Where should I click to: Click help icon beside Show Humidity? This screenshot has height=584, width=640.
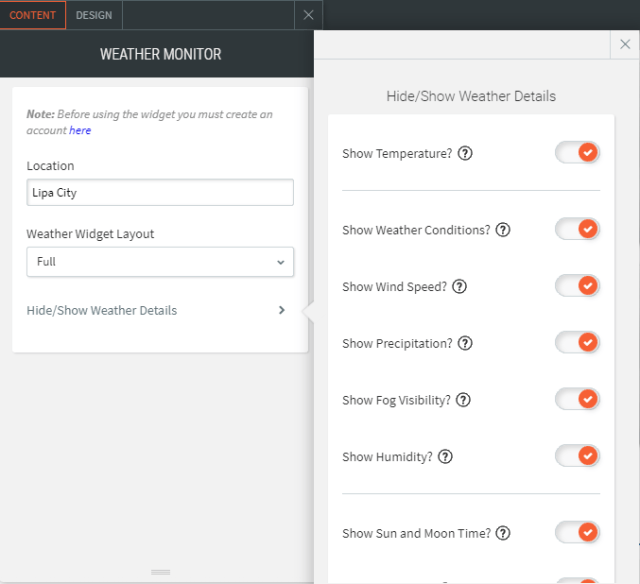[445, 457]
